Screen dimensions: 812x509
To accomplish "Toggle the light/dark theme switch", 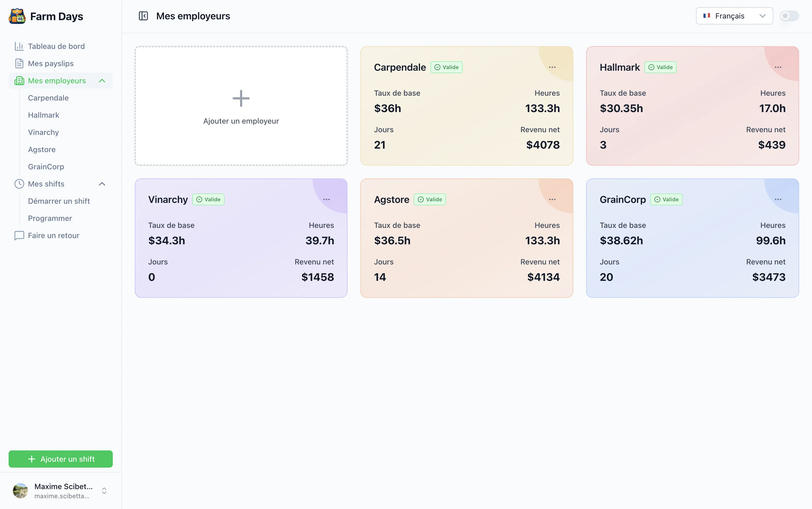I will click(789, 16).
